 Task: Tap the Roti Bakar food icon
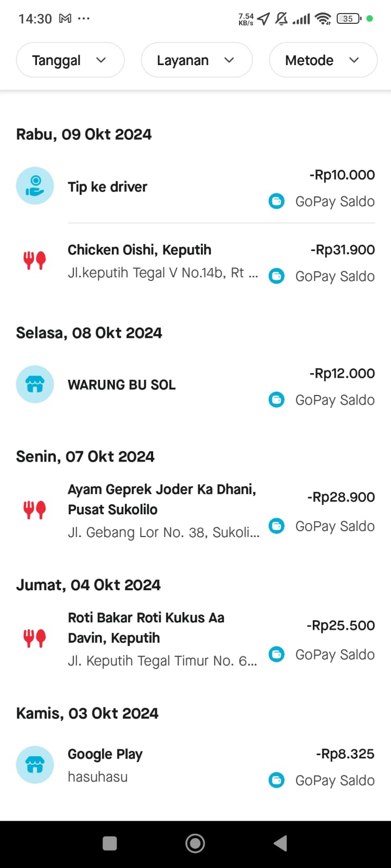(x=35, y=638)
